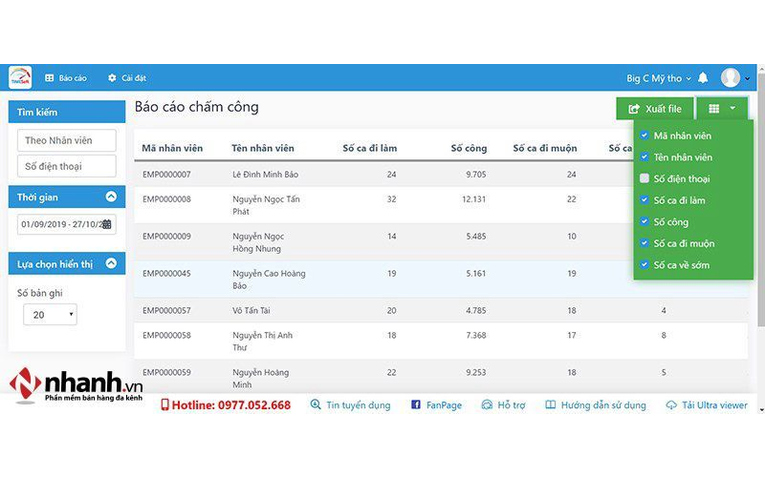
Task: Uncheck Số công column checkbox
Action: coord(644,221)
